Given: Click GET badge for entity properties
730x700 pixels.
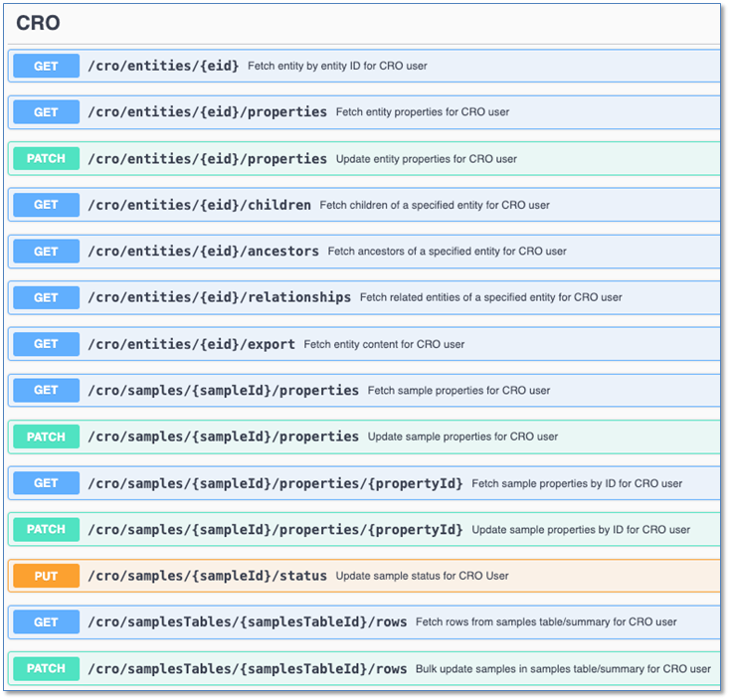Looking at the screenshot, I should (46, 112).
